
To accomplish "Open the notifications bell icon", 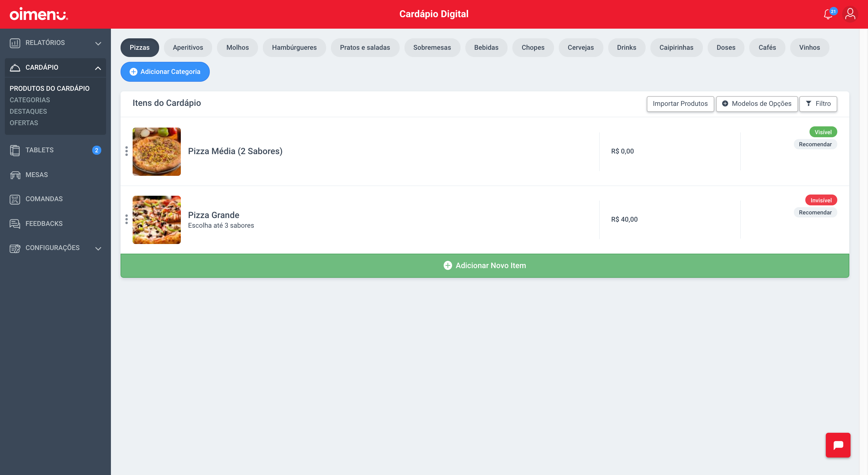I will pos(828,14).
